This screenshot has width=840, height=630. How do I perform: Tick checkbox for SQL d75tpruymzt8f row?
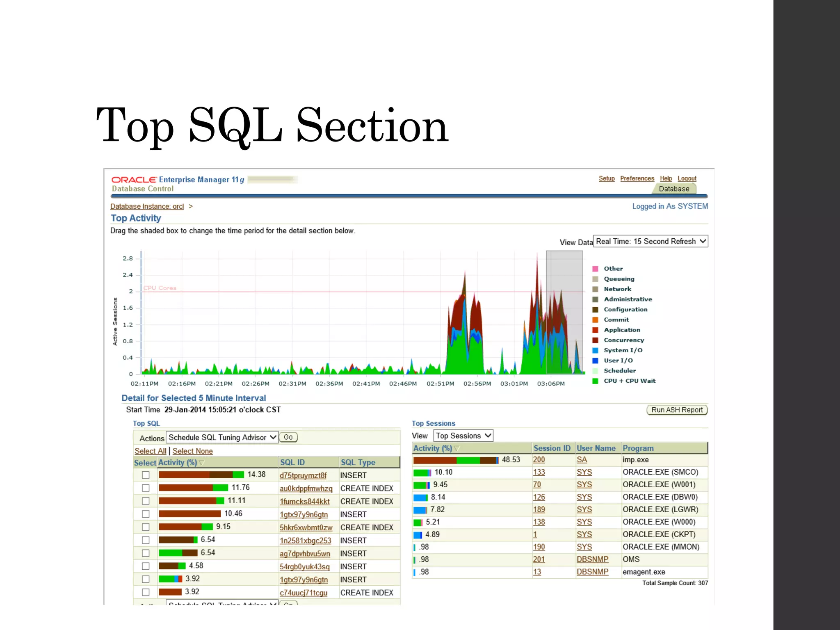point(146,475)
